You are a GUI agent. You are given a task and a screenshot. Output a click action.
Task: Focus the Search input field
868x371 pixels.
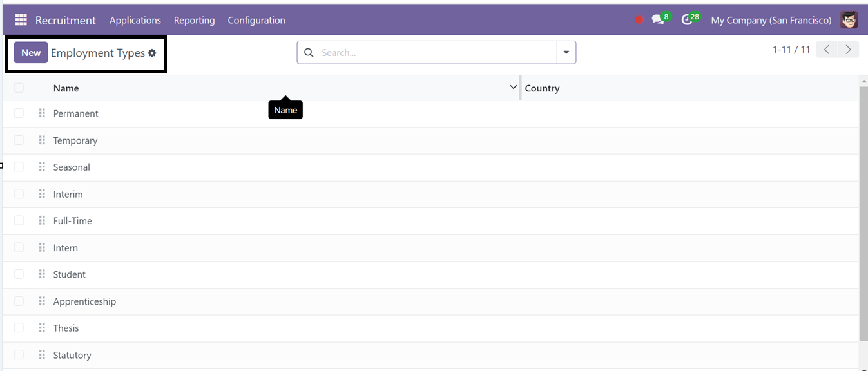click(x=436, y=53)
